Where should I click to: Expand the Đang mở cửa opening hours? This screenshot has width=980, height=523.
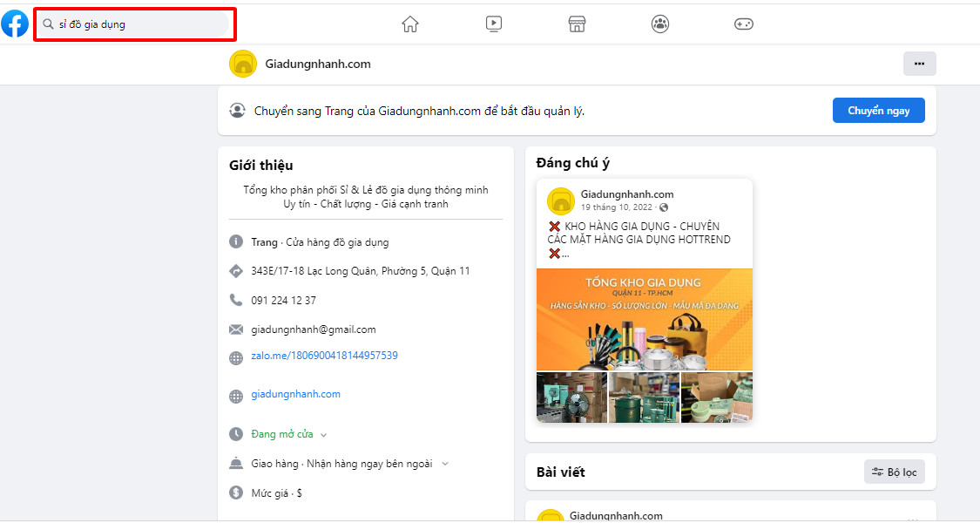(323, 435)
